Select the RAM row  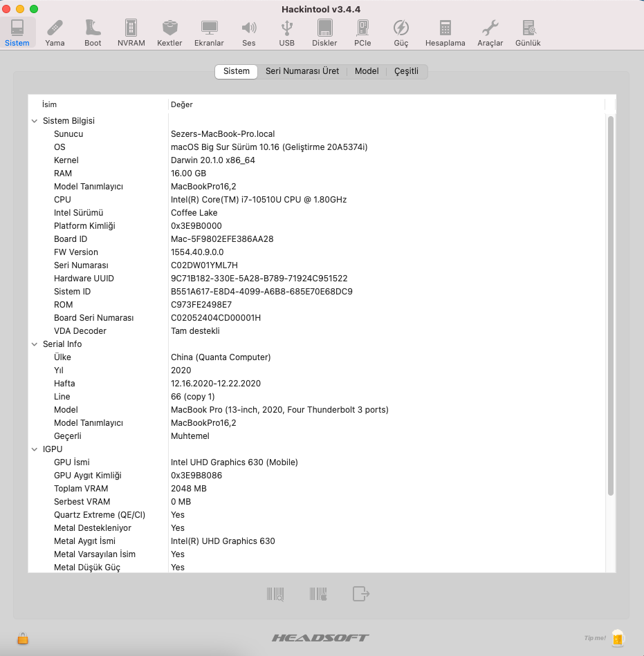pos(317,174)
